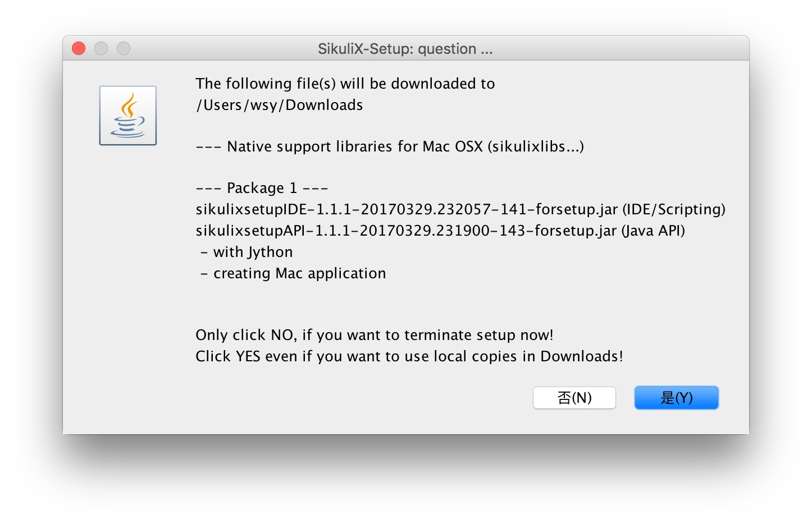Click the "(IDE/Scripting)" label text

(673, 209)
